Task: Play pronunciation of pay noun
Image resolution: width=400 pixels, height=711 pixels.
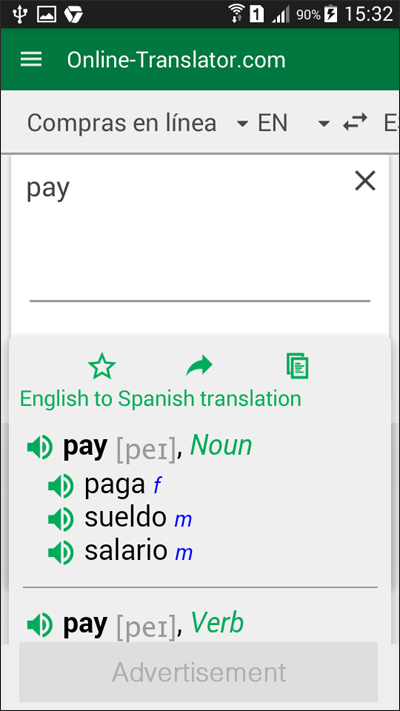Action: [x=40, y=447]
